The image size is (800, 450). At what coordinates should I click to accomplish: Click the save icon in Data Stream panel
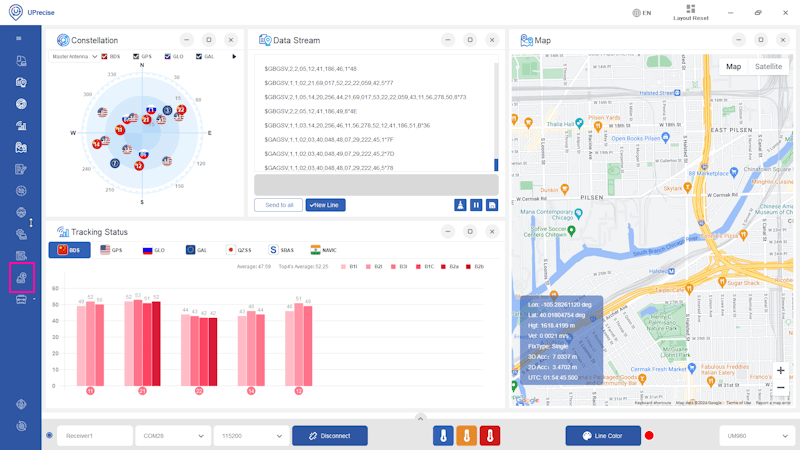(x=492, y=205)
